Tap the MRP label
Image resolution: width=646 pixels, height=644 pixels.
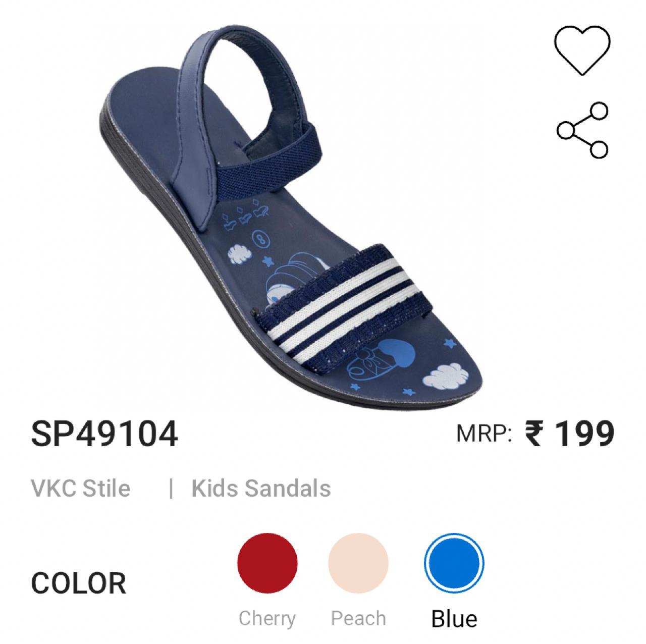pos(484,434)
